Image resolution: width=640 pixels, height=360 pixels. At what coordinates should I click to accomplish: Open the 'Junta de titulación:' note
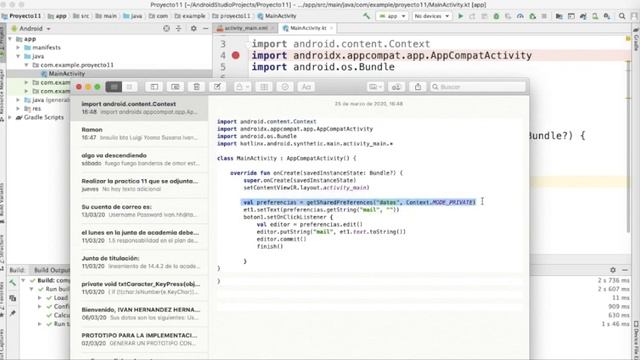click(x=140, y=262)
